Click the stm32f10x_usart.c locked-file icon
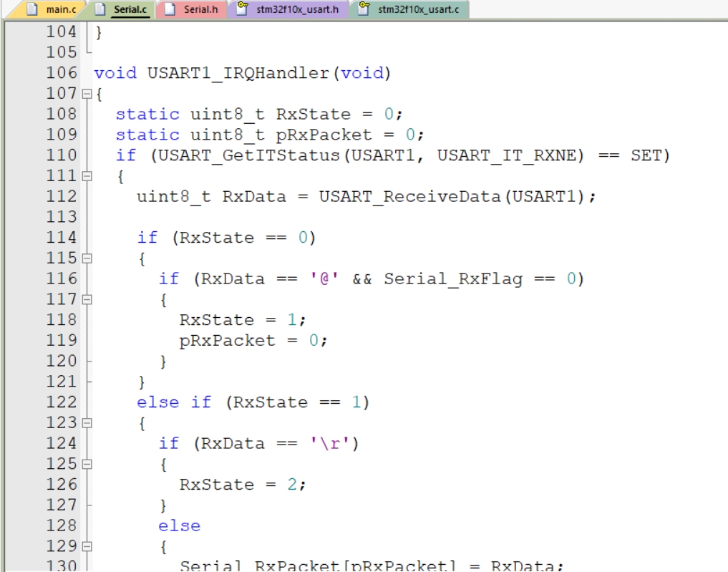 (x=364, y=9)
